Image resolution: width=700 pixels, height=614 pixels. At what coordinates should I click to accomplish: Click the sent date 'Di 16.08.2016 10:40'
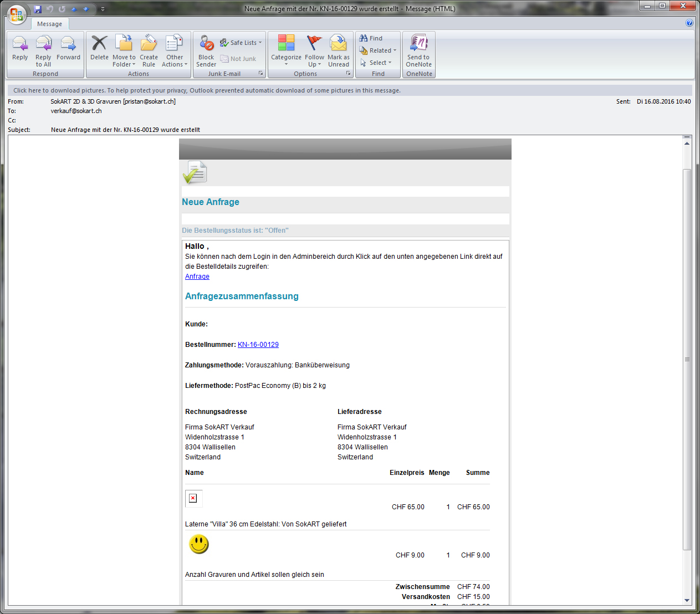pyautogui.click(x=664, y=101)
